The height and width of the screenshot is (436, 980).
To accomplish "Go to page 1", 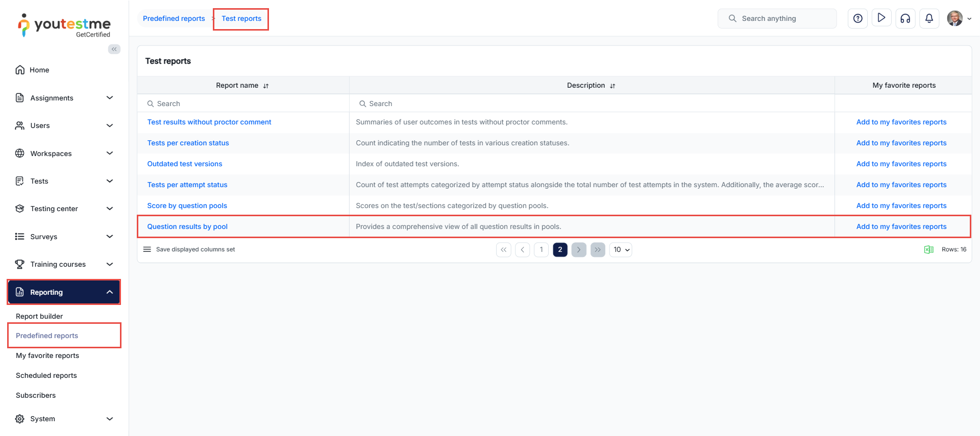I will click(x=542, y=249).
